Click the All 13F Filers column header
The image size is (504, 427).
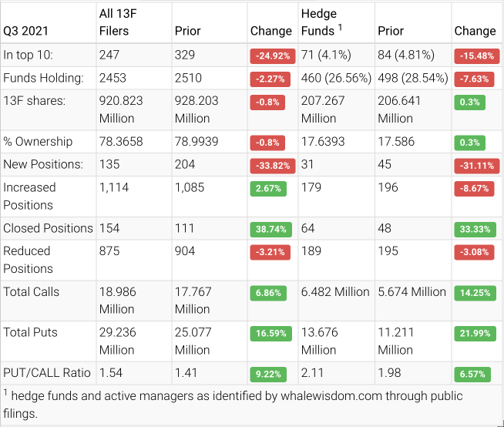pos(124,22)
